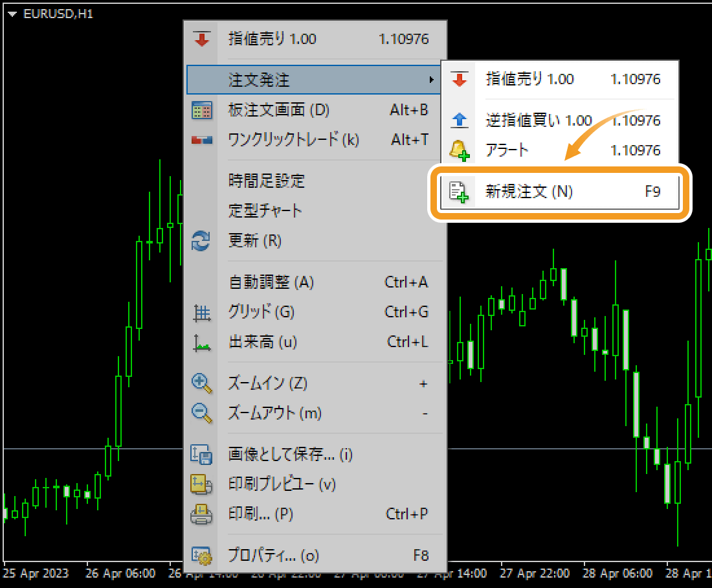Click the Depth of Market (板注文画面) icon
Screen dimensions: 712x588
coord(201,110)
